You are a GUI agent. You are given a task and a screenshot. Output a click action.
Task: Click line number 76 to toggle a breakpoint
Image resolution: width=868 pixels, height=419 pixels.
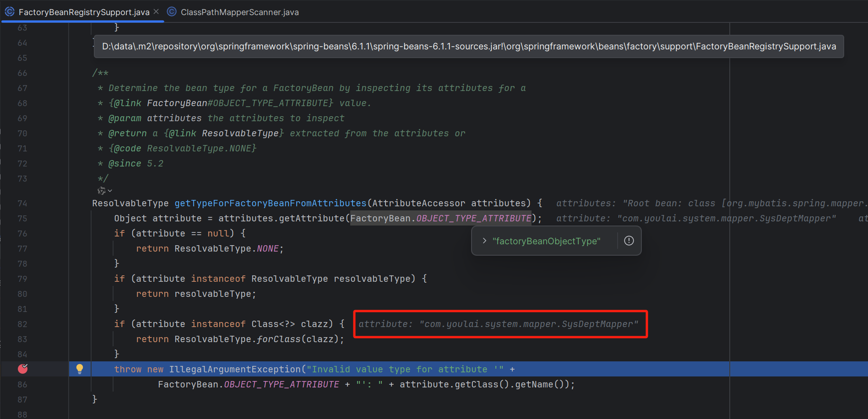pyautogui.click(x=22, y=233)
